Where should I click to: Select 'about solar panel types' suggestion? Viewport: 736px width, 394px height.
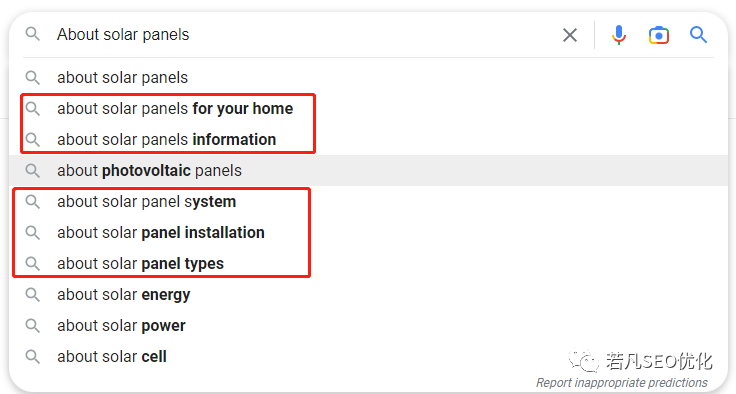(368, 263)
